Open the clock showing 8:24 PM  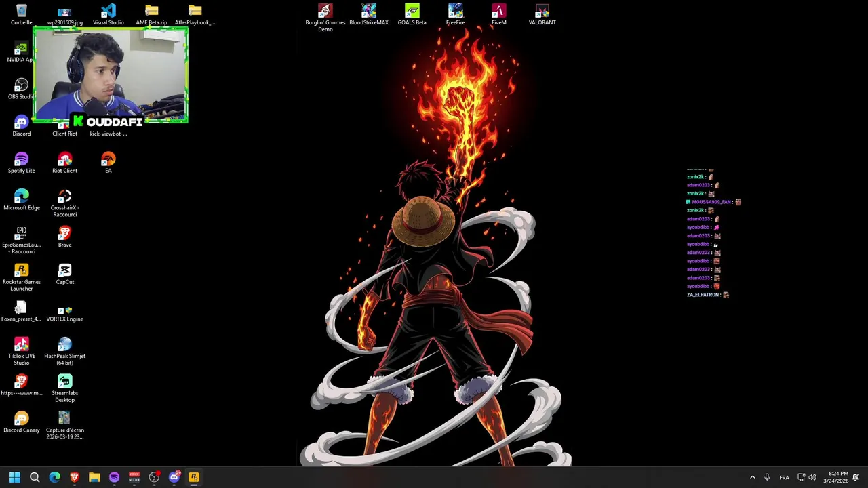835,477
